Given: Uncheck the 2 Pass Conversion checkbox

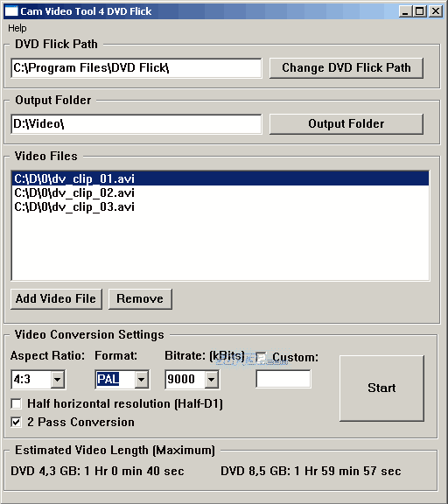Looking at the screenshot, I should (x=16, y=422).
